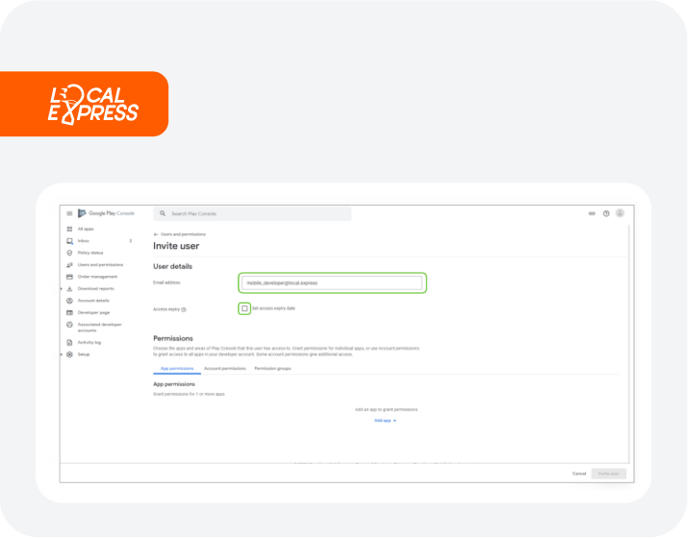Click the Search Play Console field
Viewport: 688px width, 538px height.
[252, 214]
